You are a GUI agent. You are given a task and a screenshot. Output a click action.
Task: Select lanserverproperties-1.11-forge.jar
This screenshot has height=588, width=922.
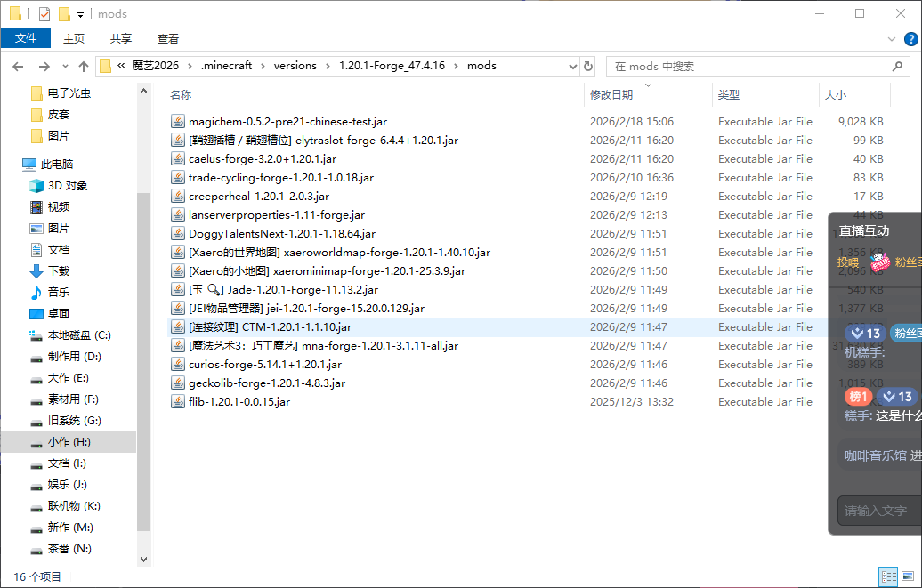tap(277, 215)
